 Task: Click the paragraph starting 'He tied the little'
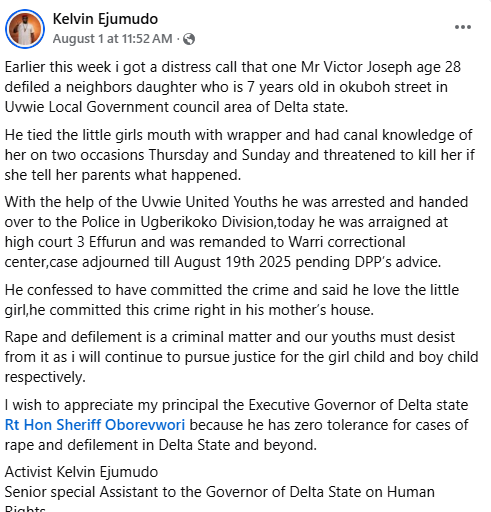239,155
